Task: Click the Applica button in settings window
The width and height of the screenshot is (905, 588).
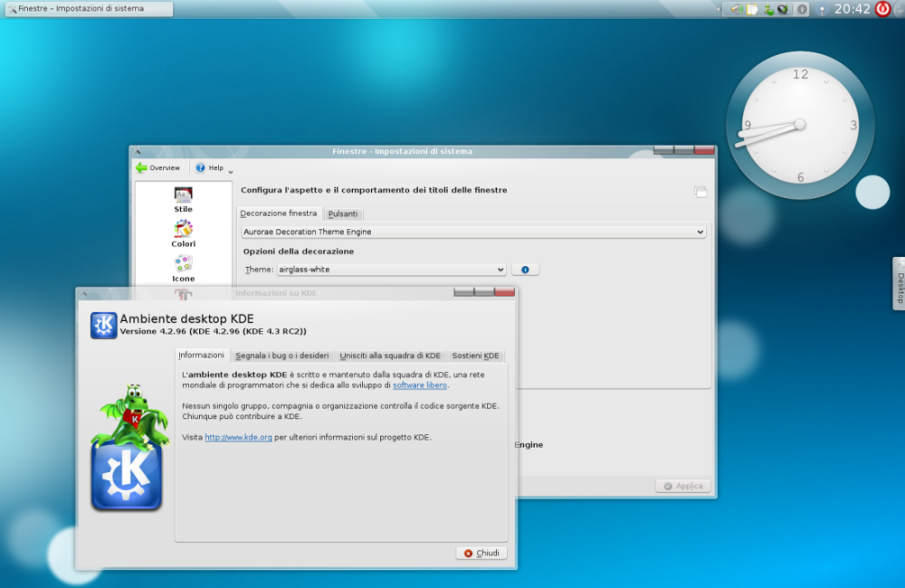Action: click(x=682, y=486)
